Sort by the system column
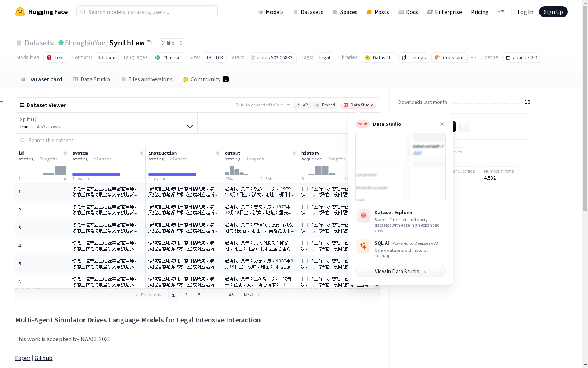Viewport: 588px width, 368px height. point(141,153)
